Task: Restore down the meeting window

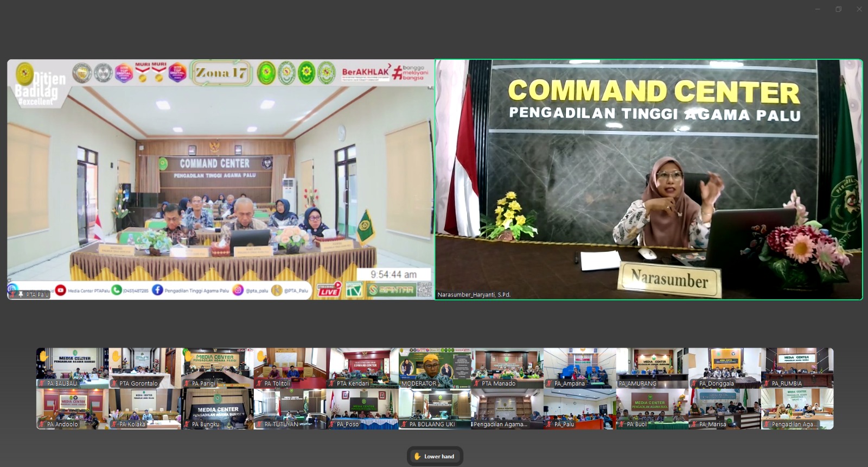Action: 838,9
